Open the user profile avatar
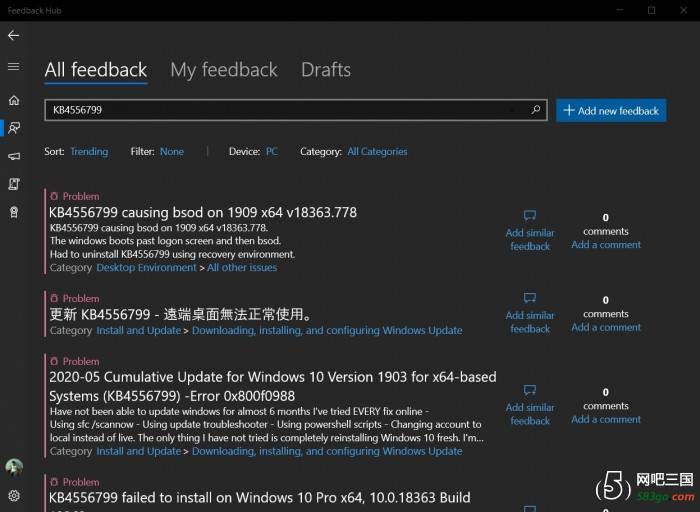Screen dimensions: 700x512 (14, 467)
